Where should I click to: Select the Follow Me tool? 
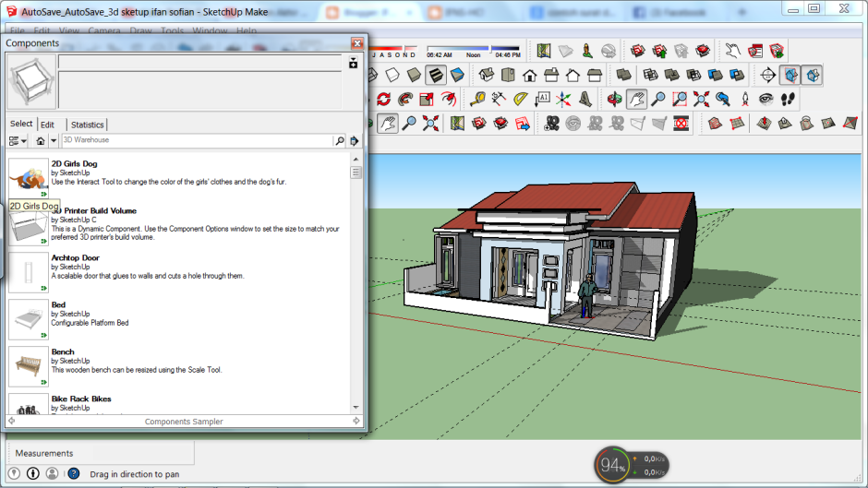point(405,99)
